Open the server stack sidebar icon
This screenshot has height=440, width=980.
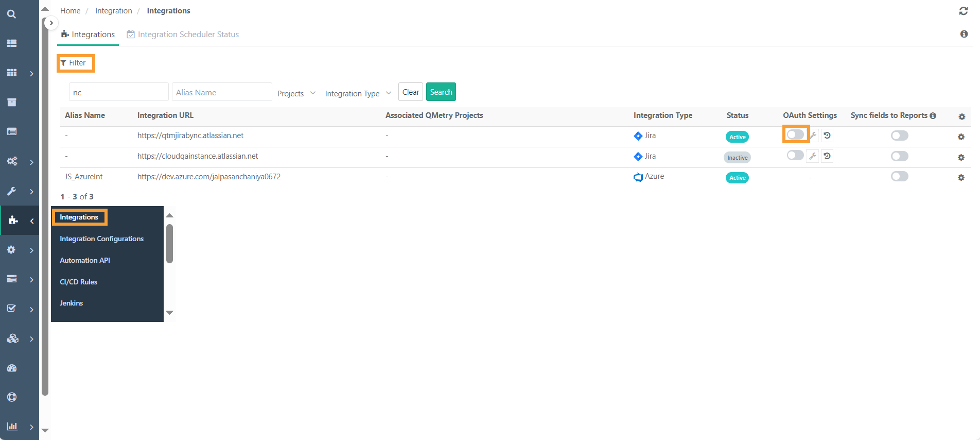coord(11,279)
